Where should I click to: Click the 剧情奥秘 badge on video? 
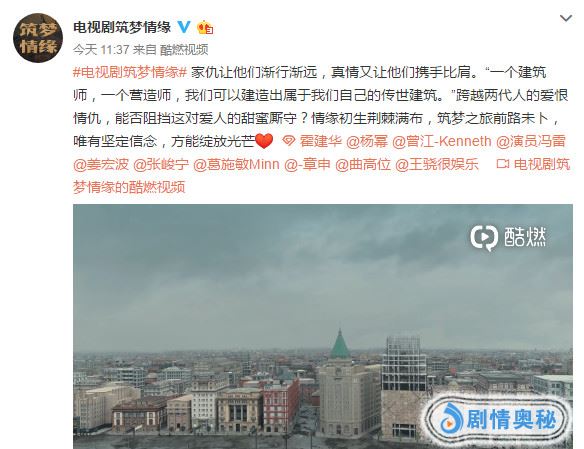tap(498, 420)
